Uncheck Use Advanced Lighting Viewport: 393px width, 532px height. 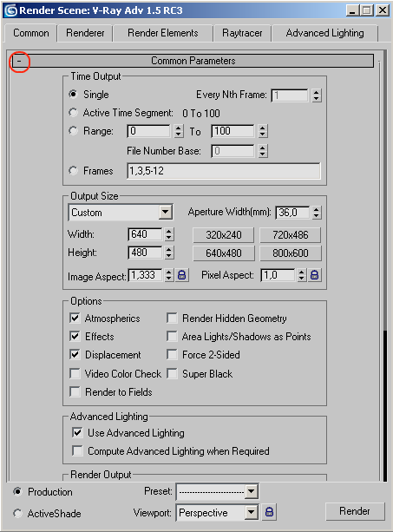77,432
